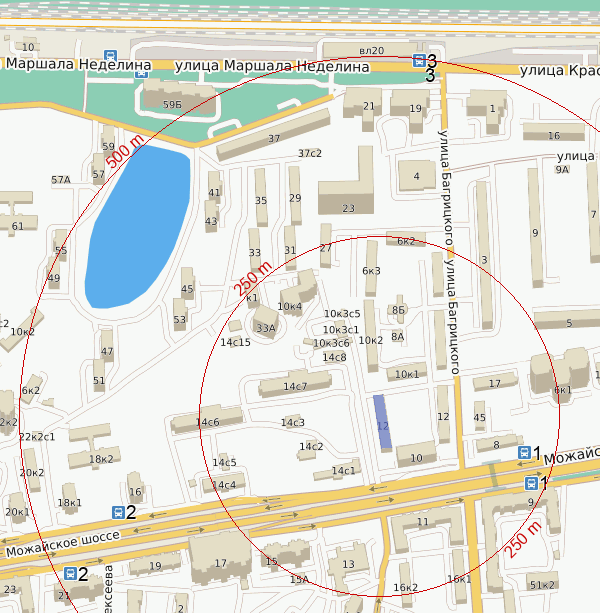Click the улица Маршала Неделина street label
600x613 pixels.
click(x=271, y=66)
